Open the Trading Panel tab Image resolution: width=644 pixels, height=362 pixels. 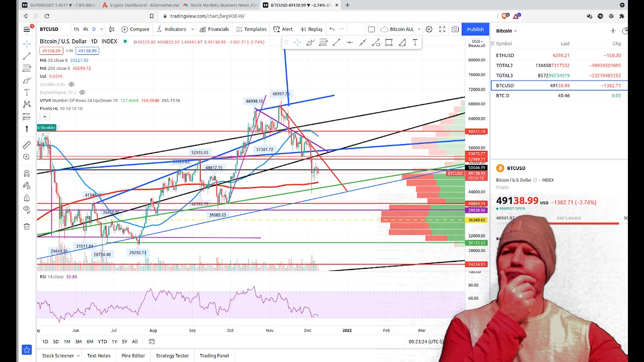(x=214, y=355)
